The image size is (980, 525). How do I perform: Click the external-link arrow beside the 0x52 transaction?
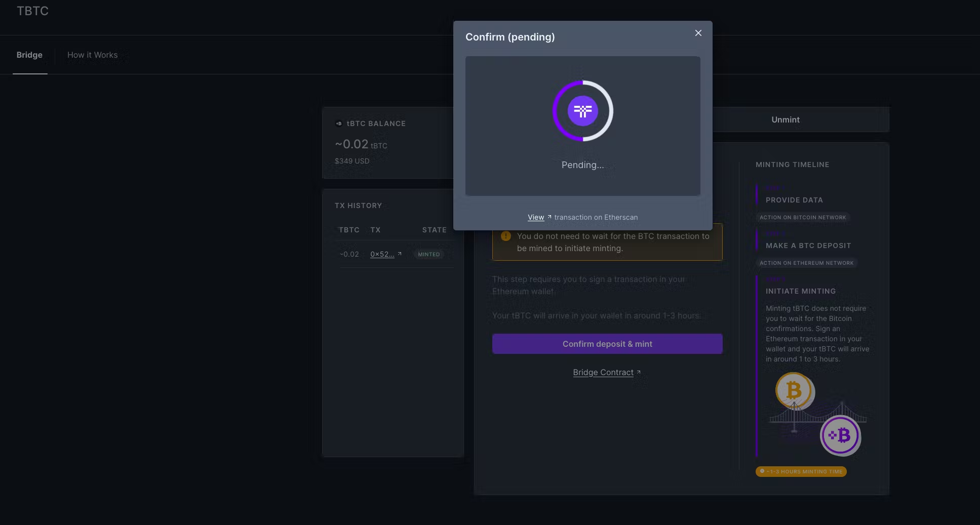point(399,253)
